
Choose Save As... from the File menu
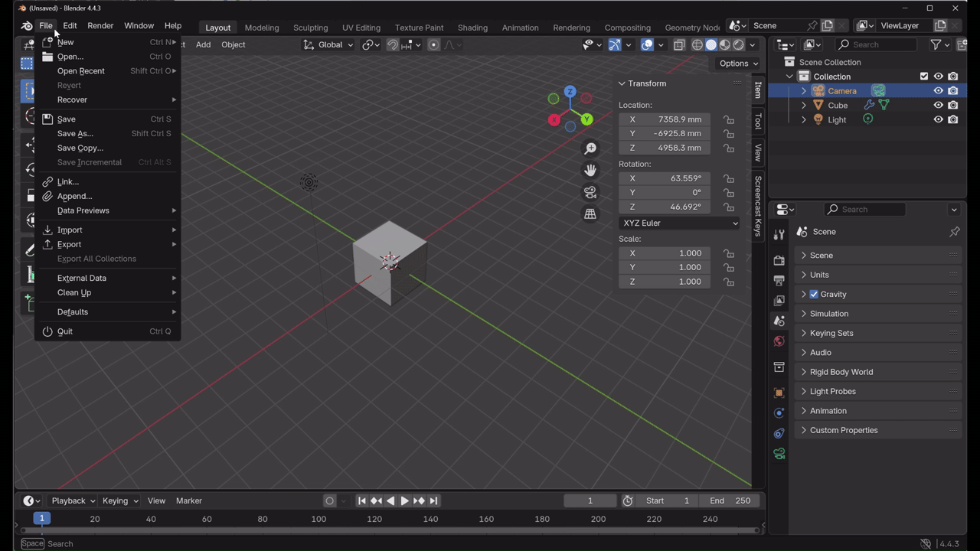pos(75,134)
